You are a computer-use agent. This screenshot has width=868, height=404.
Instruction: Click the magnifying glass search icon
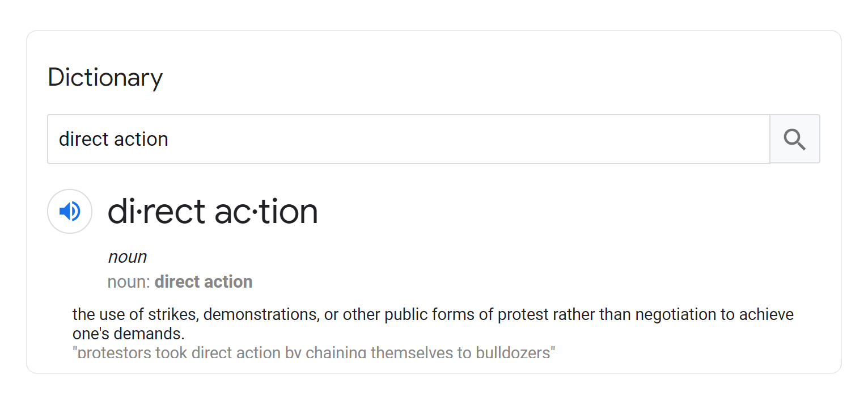point(794,139)
